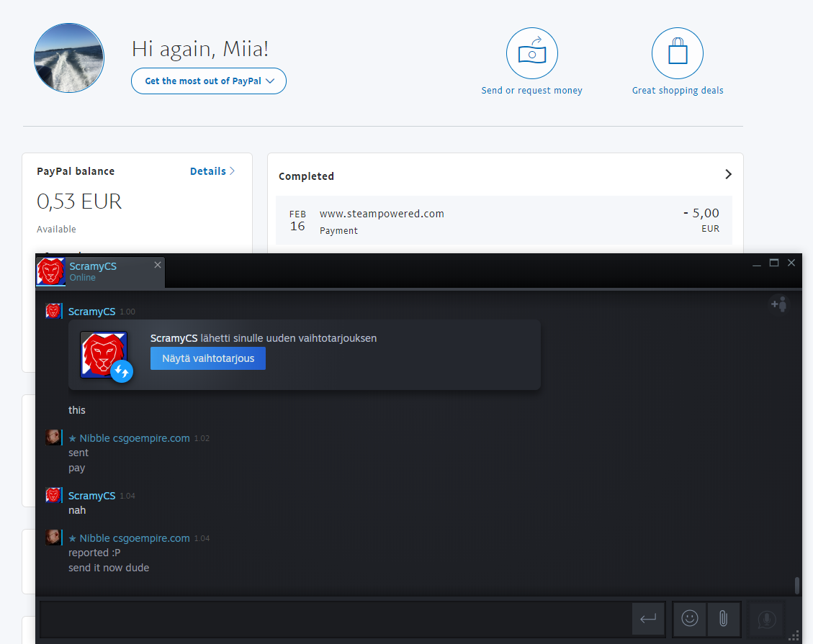Open PayPal balance Details link

212,171
